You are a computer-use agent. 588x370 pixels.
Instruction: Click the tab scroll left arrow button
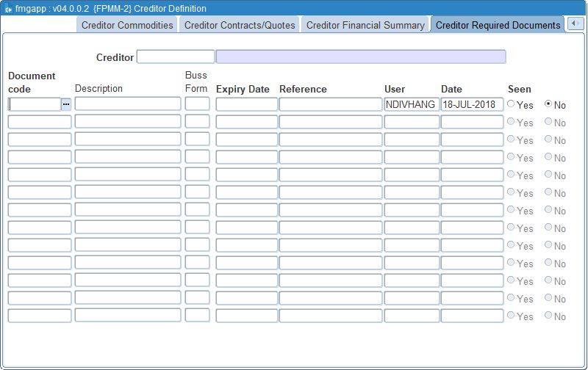575,24
